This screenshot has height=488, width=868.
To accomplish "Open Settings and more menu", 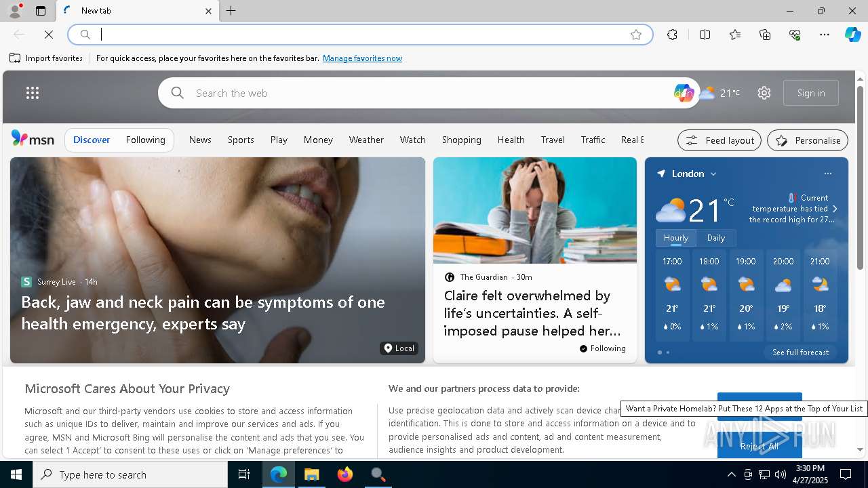I will point(825,35).
